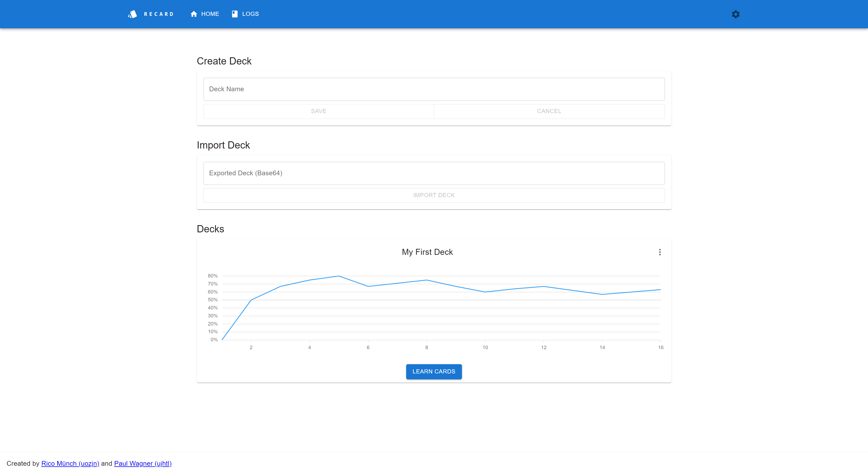
Task: Save the new deck
Action: [x=318, y=111]
